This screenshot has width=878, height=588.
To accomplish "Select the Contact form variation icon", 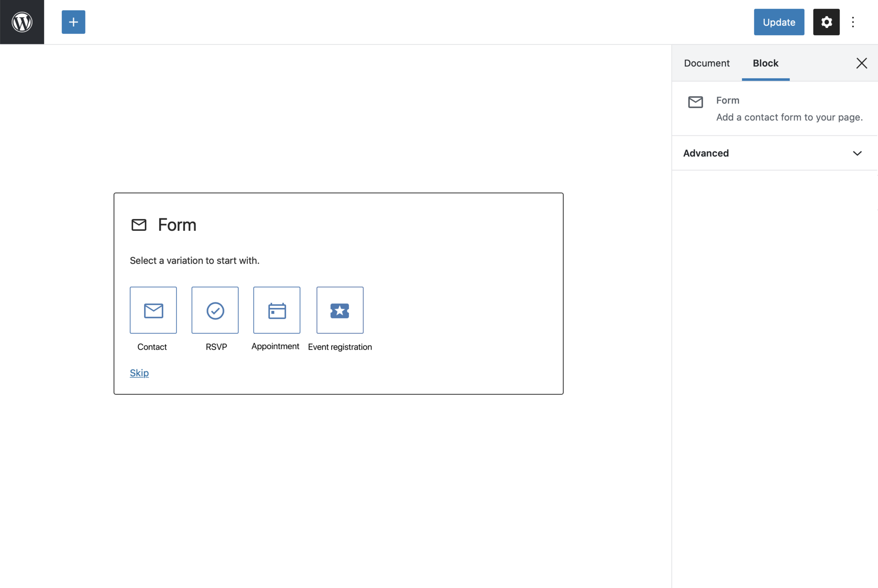I will [153, 310].
